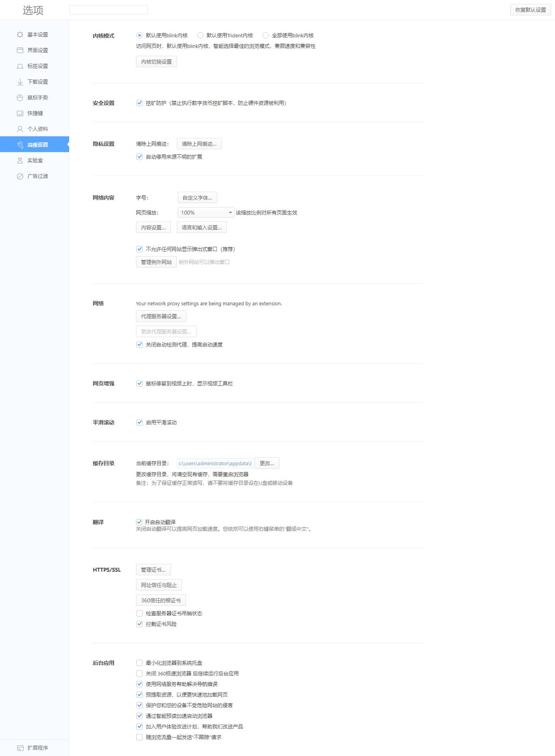Screen dimensions: 555x756
Task: Click 网址信任与阻止 button
Action: (159, 585)
